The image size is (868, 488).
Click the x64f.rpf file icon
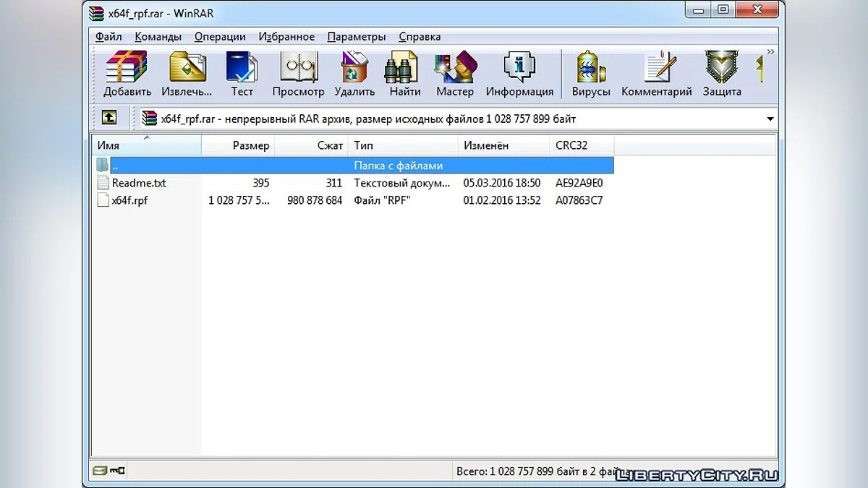point(103,200)
